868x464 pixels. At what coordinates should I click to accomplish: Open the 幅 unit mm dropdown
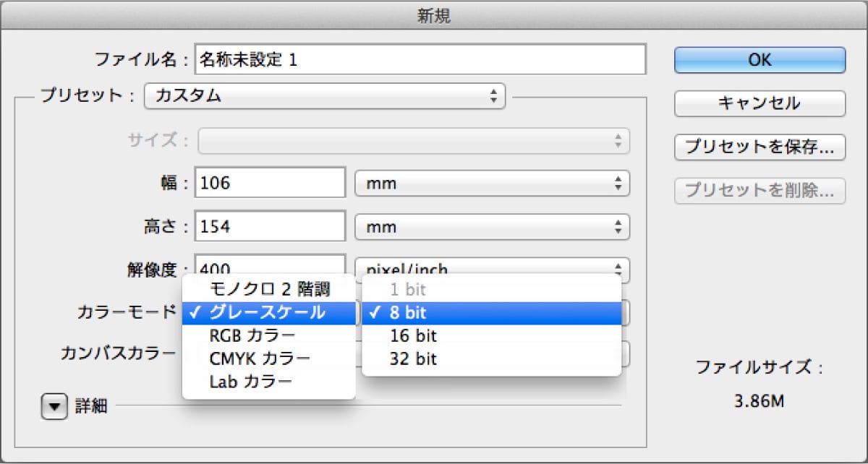(x=492, y=184)
